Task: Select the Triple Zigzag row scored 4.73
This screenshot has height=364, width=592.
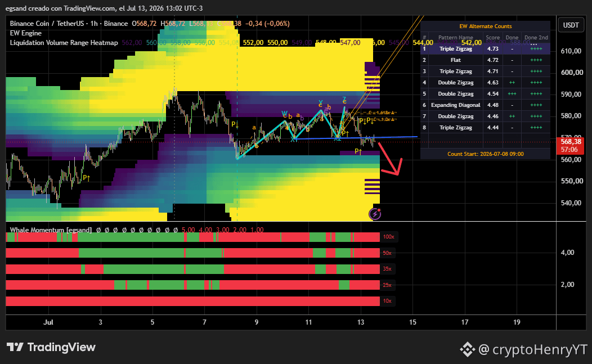Action: 485,49
